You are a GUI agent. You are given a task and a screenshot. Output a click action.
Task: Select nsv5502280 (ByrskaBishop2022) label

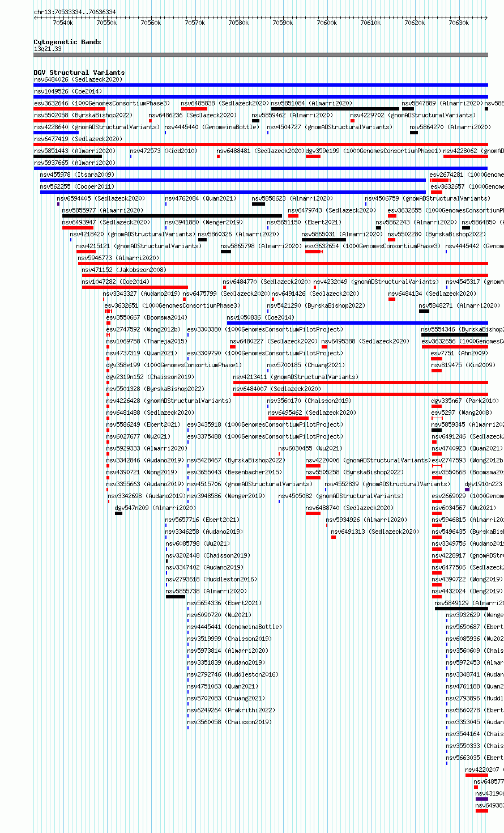437,234
